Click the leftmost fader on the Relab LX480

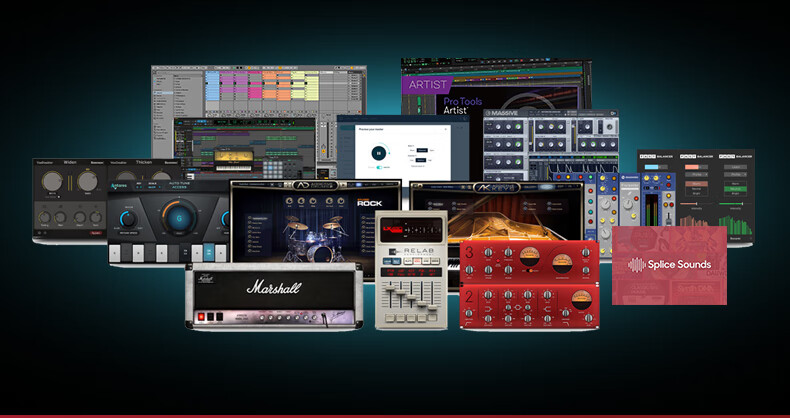(x=388, y=289)
